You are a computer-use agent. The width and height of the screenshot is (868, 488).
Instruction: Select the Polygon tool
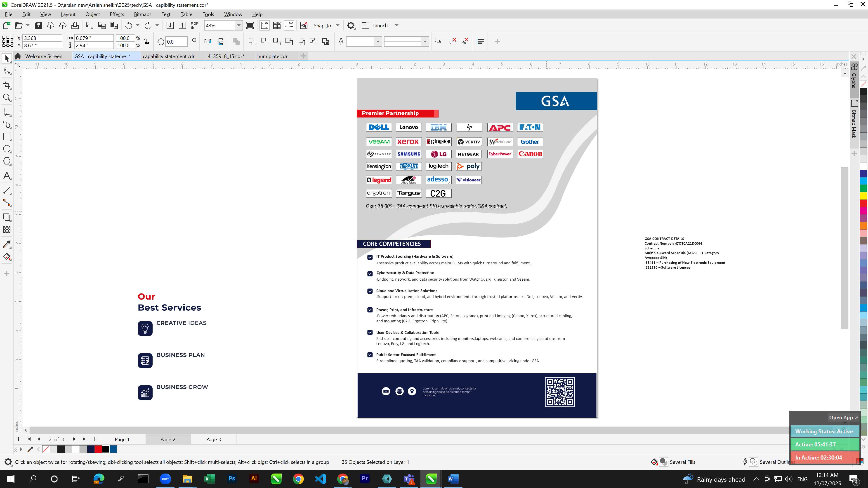coord(7,161)
